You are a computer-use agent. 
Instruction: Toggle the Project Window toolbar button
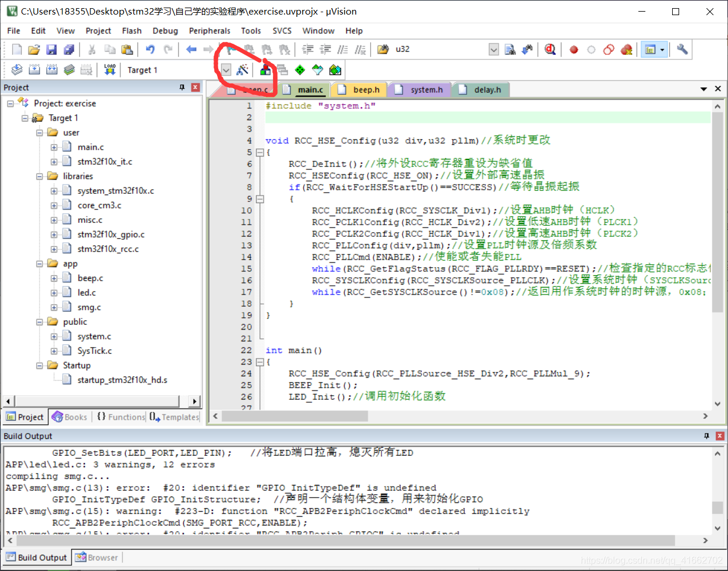pos(649,49)
